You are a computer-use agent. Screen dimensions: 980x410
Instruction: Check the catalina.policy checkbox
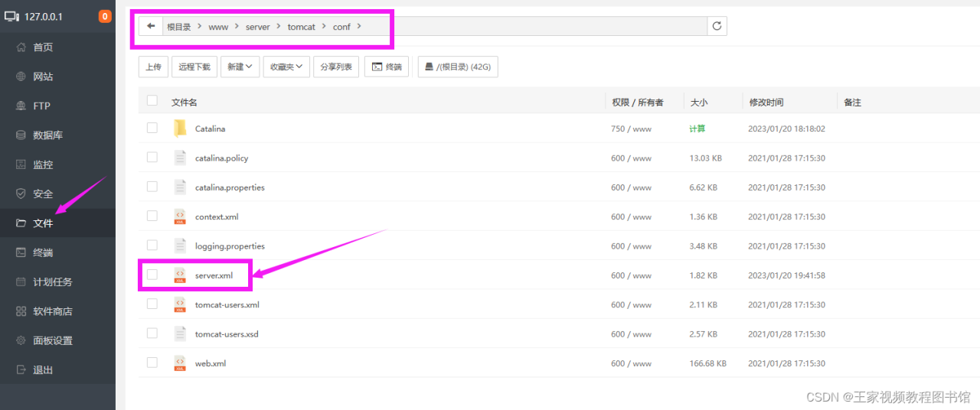click(x=152, y=157)
